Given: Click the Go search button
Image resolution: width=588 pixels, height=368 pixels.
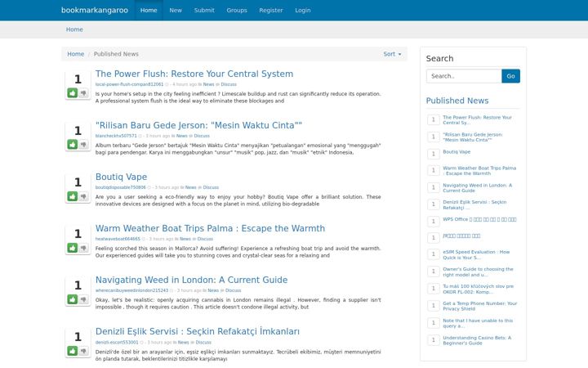Looking at the screenshot, I should [x=510, y=76].
